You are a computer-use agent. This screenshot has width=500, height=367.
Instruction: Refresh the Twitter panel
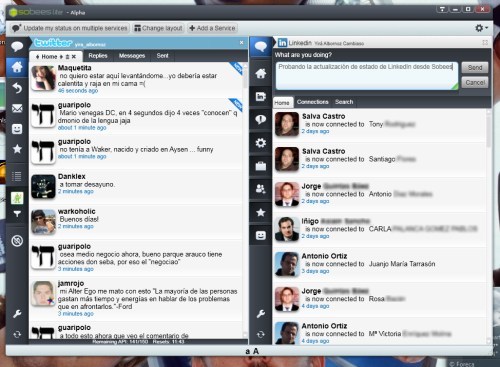(x=17, y=334)
